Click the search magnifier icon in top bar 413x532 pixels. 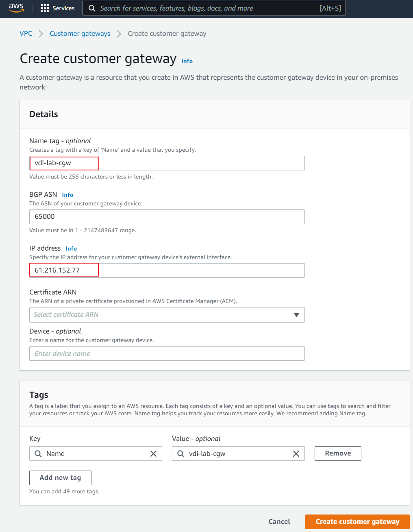(92, 9)
